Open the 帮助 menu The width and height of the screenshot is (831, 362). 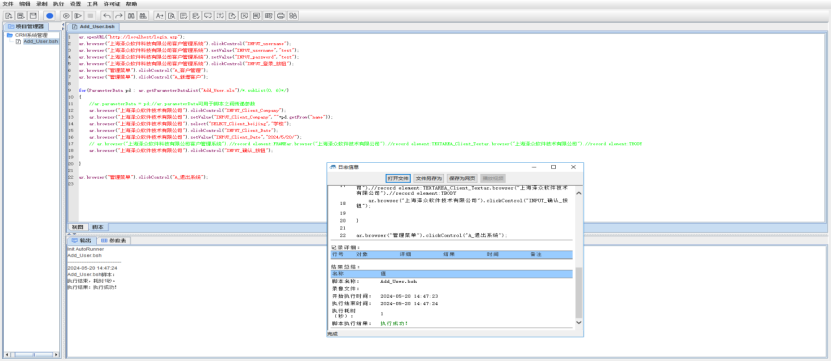[x=131, y=4]
